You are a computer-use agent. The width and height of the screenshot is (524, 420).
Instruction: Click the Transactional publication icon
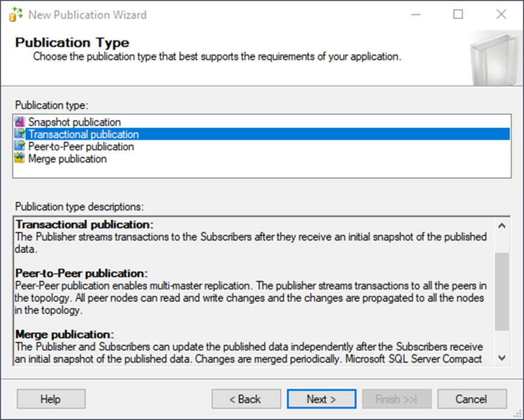20,134
